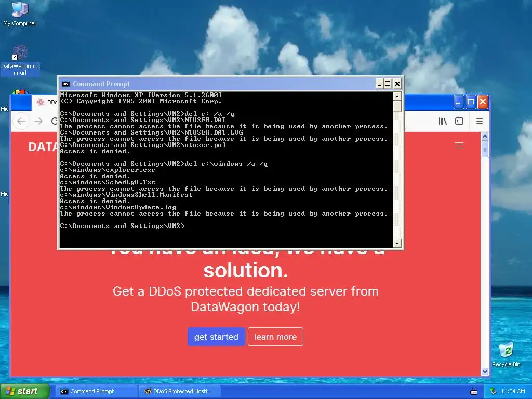This screenshot has width=532, height=399.
Task: Click the get started button
Action: point(216,337)
